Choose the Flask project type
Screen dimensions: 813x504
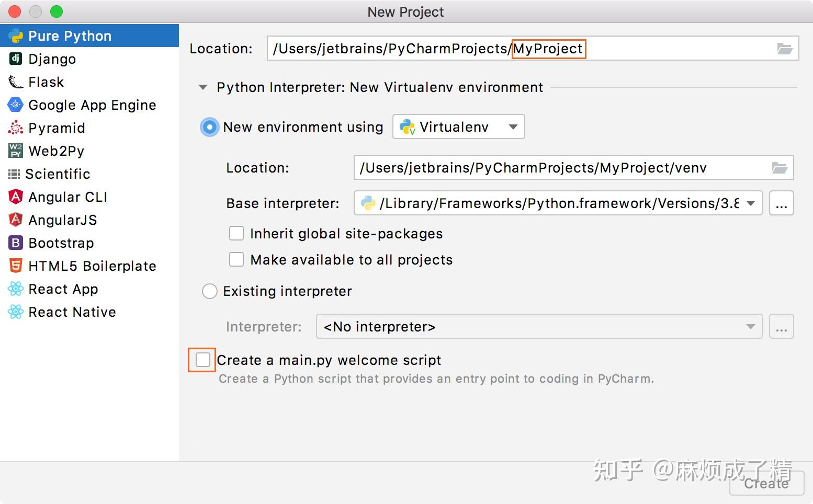point(46,82)
